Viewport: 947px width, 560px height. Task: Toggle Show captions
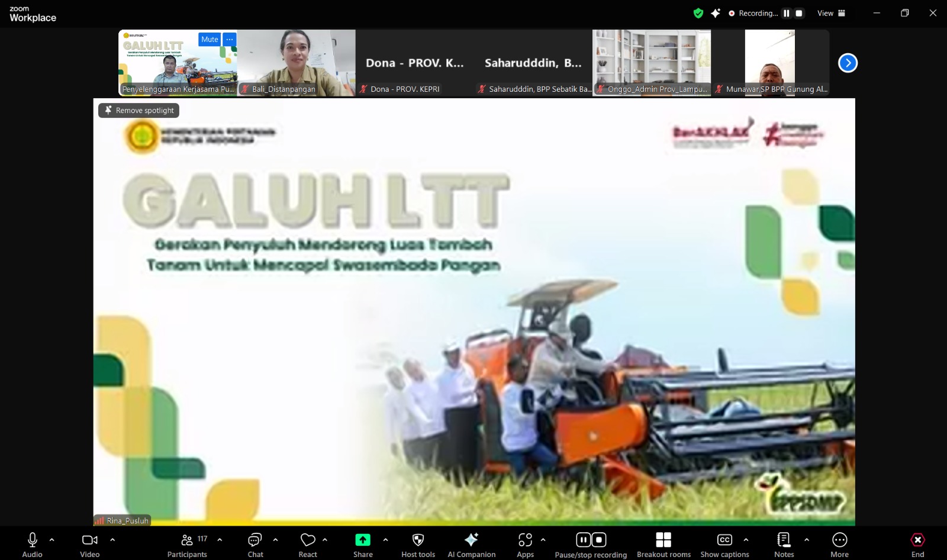[x=724, y=545]
